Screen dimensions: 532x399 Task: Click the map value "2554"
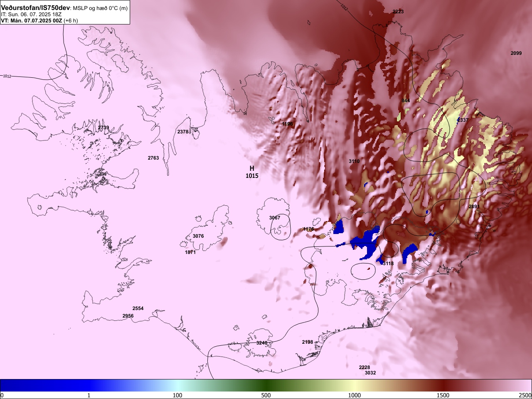pyautogui.click(x=138, y=308)
